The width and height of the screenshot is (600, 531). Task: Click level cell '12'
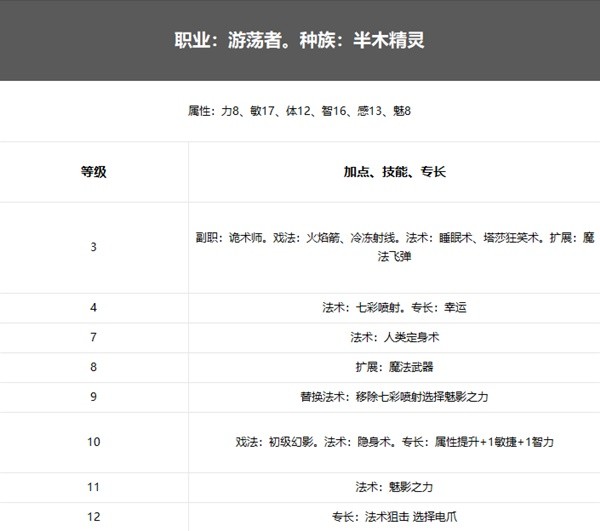tap(93, 517)
